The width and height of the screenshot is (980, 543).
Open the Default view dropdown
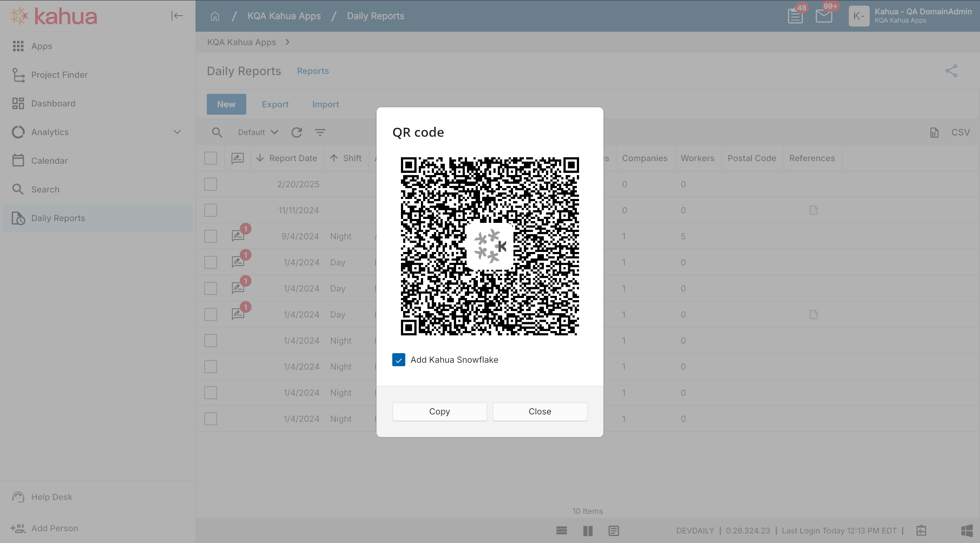coord(258,132)
